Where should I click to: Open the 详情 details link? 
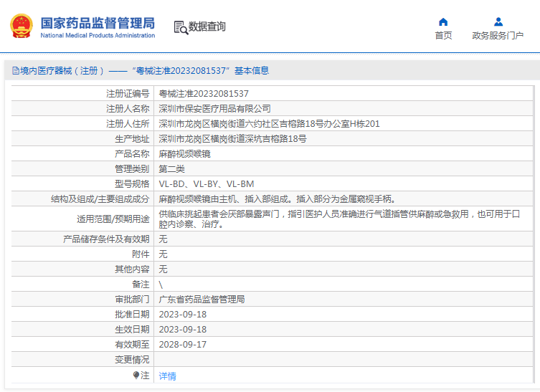coord(167,376)
